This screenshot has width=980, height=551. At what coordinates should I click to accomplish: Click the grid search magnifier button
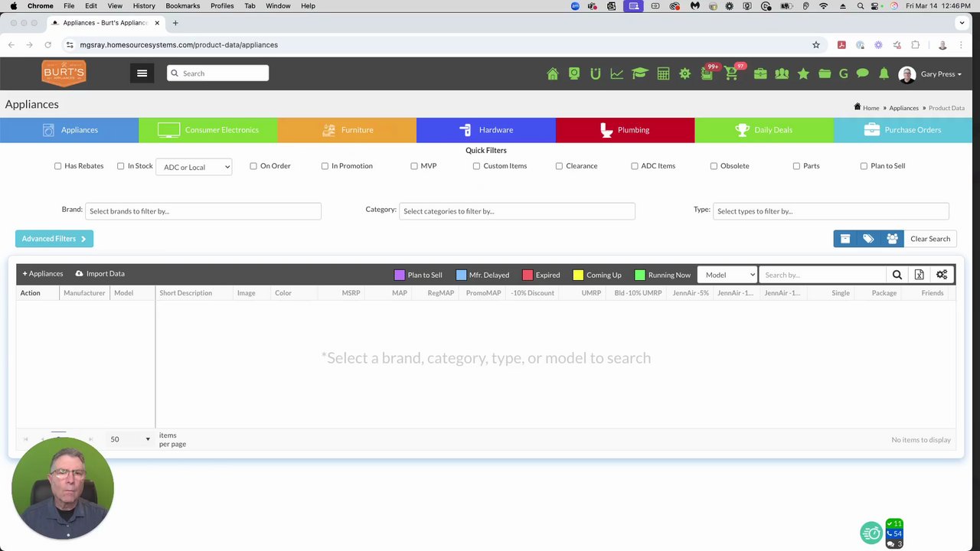tap(897, 275)
